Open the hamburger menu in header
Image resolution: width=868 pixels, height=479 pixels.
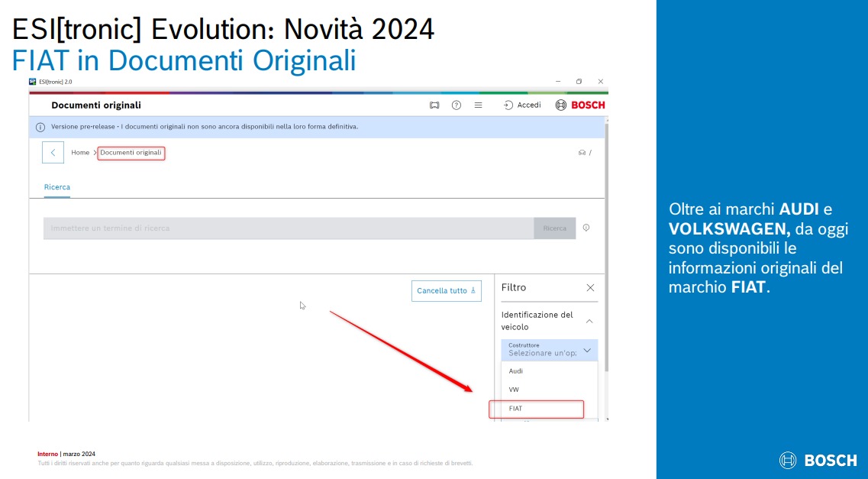479,105
